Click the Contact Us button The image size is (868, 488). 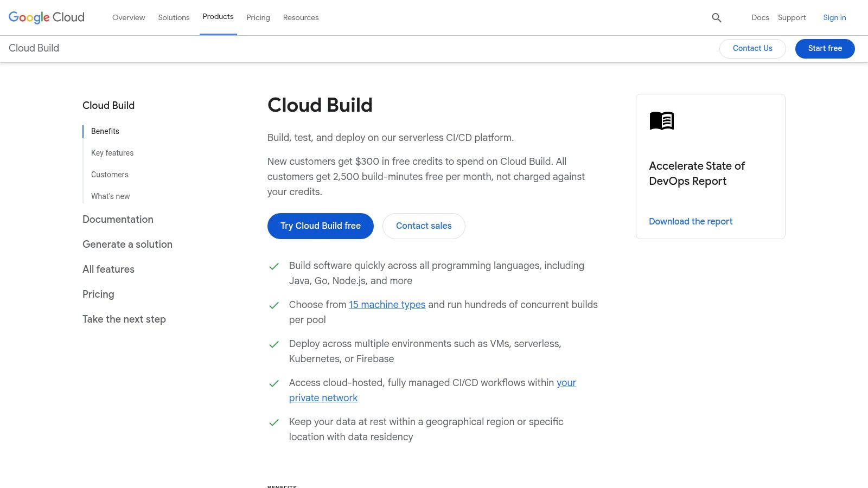(752, 48)
